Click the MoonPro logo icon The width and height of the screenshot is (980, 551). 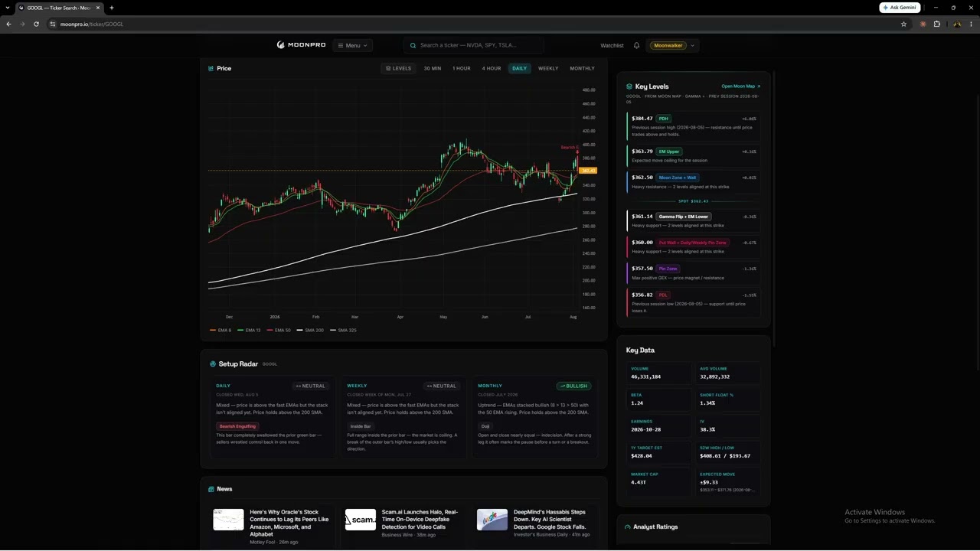click(x=281, y=45)
